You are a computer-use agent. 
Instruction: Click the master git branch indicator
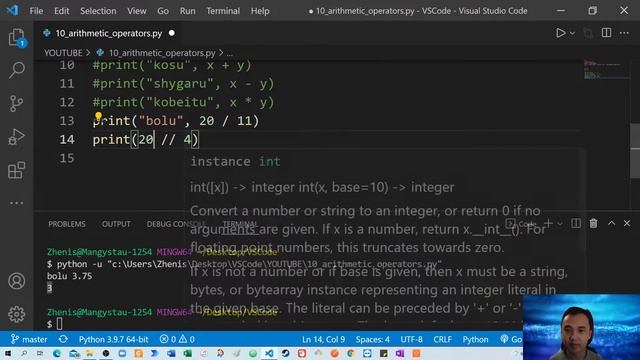tap(29, 339)
